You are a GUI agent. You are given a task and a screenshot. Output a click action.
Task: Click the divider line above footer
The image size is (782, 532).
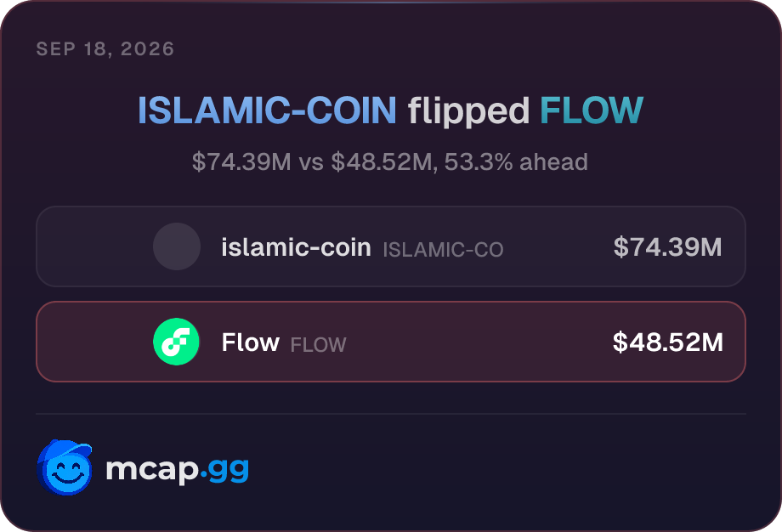(x=391, y=414)
